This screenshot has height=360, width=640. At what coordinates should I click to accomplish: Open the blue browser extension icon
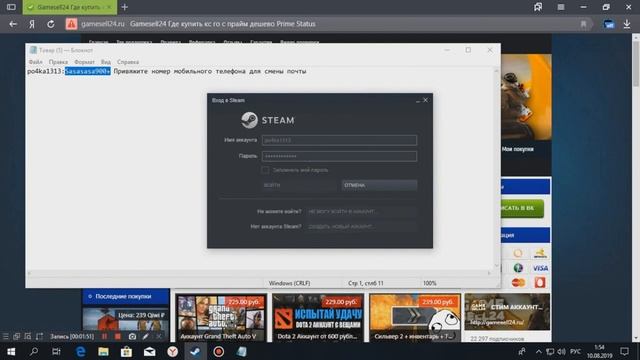point(609,24)
